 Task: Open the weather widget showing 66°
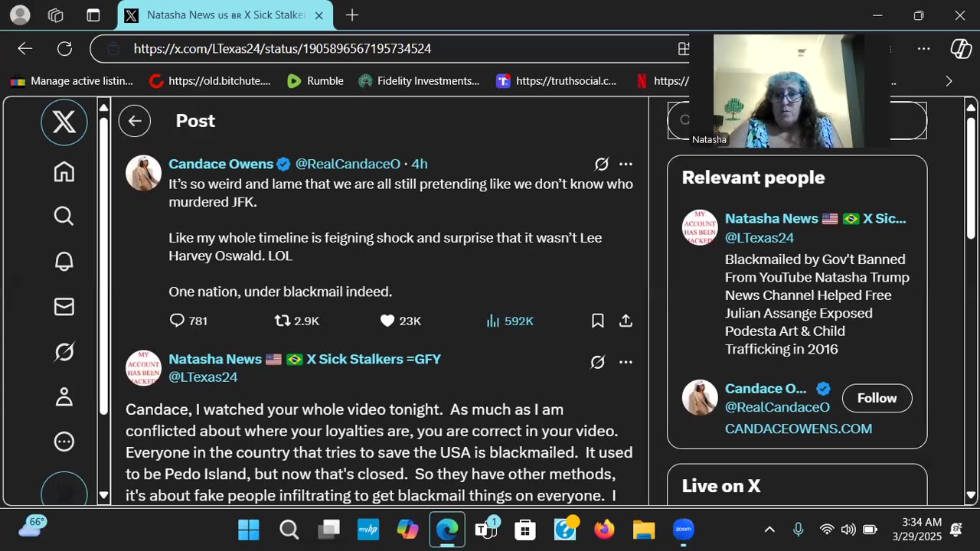click(x=34, y=527)
